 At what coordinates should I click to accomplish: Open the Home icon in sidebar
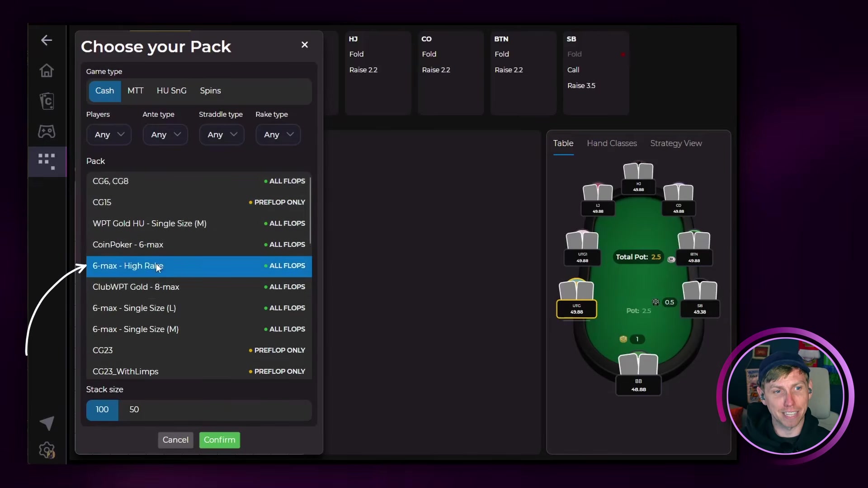point(47,70)
